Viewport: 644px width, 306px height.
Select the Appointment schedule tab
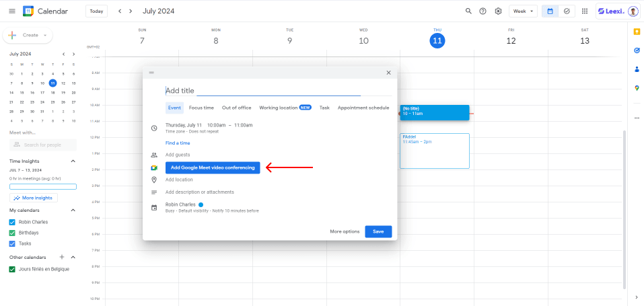363,108
